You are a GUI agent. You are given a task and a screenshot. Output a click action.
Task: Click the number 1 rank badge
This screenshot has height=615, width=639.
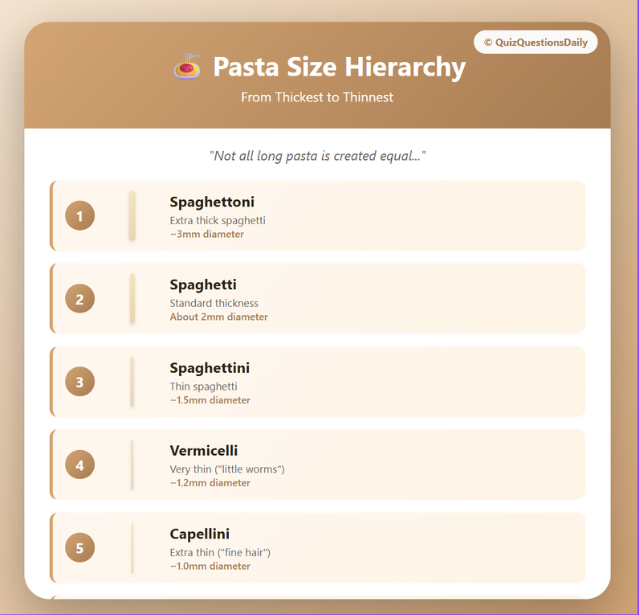point(80,215)
